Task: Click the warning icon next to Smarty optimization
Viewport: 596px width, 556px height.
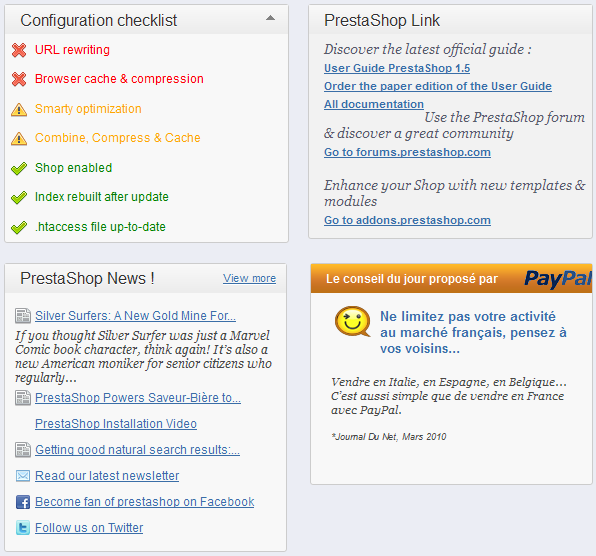Action: pyautogui.click(x=19, y=109)
